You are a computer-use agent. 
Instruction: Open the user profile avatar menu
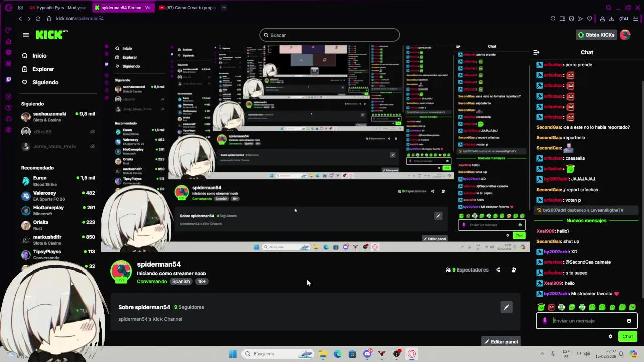[625, 35]
